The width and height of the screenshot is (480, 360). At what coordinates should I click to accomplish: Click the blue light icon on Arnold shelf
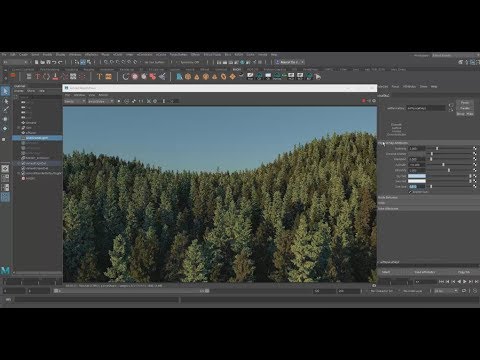click(179, 77)
